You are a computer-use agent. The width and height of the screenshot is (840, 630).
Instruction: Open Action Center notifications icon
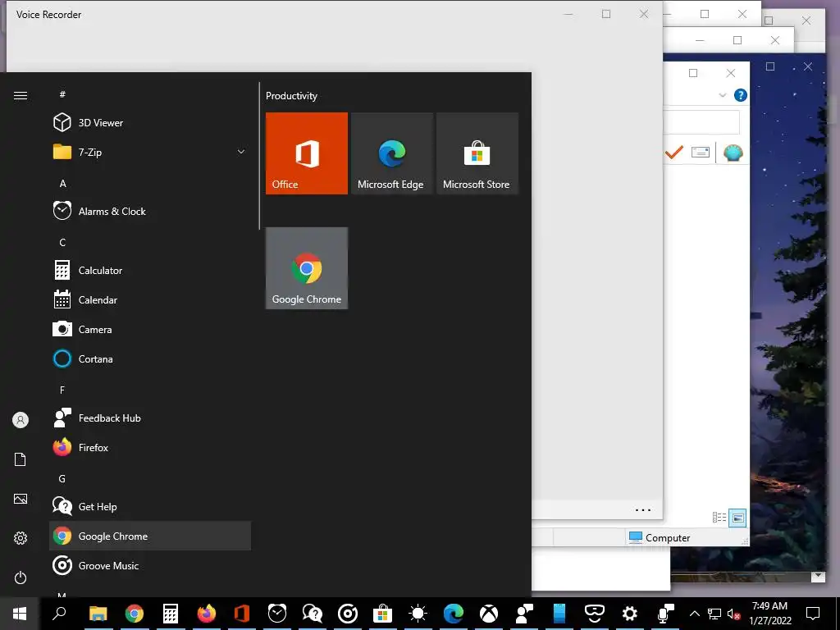coord(813,614)
